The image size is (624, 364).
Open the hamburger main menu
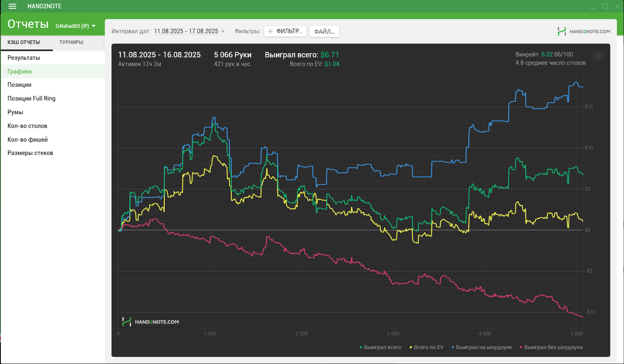[12, 6]
